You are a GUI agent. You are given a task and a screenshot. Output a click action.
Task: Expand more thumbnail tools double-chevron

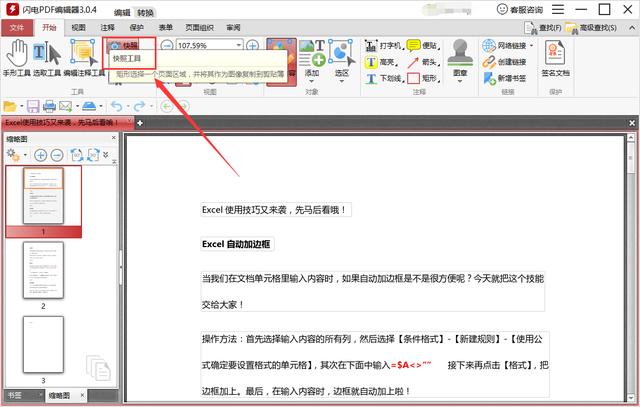point(106,155)
